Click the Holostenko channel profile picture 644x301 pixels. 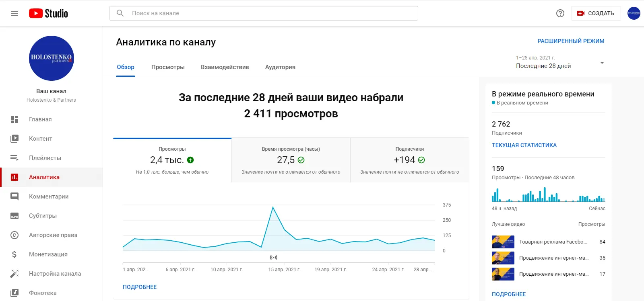(x=52, y=58)
